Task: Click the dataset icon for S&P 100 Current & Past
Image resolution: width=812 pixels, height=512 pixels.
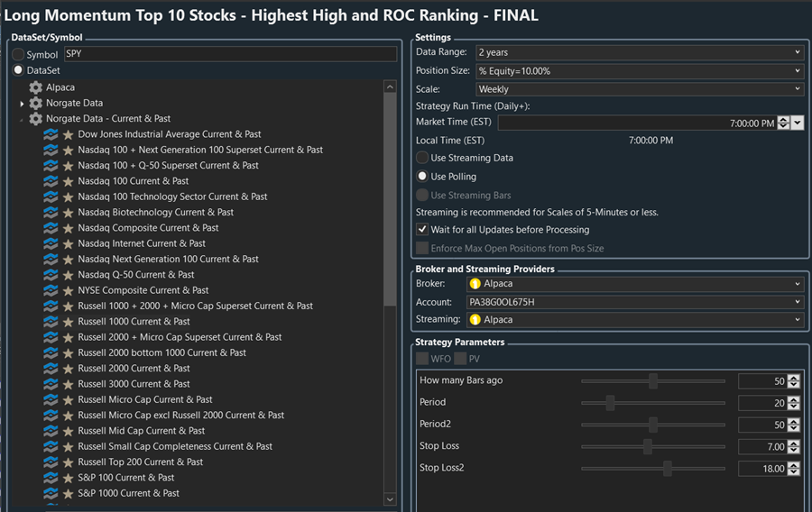Action: pos(51,478)
